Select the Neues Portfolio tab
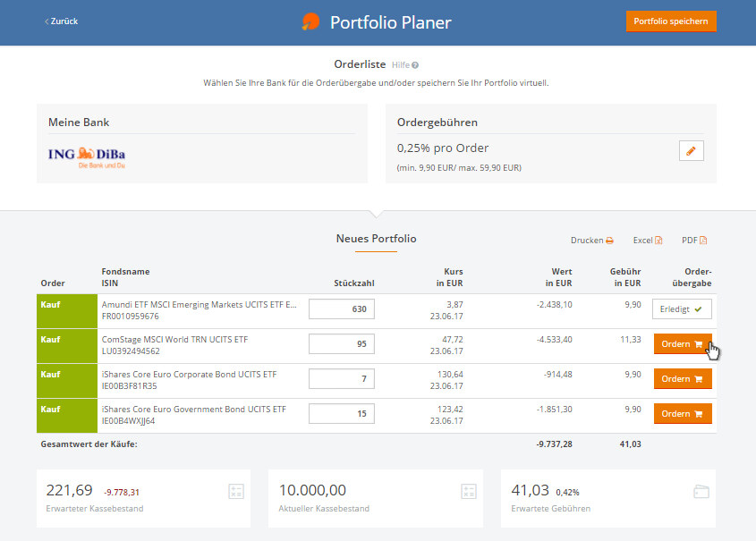The image size is (756, 541). pyautogui.click(x=376, y=239)
